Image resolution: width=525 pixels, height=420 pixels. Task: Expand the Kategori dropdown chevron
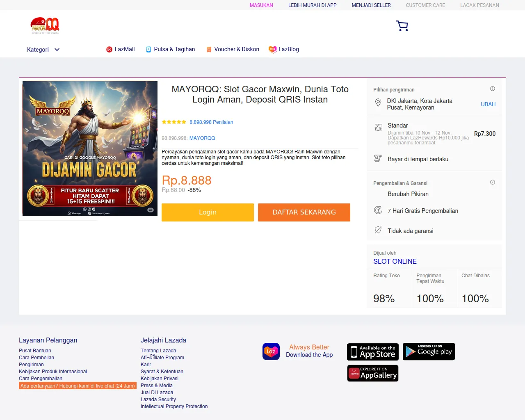pyautogui.click(x=57, y=50)
